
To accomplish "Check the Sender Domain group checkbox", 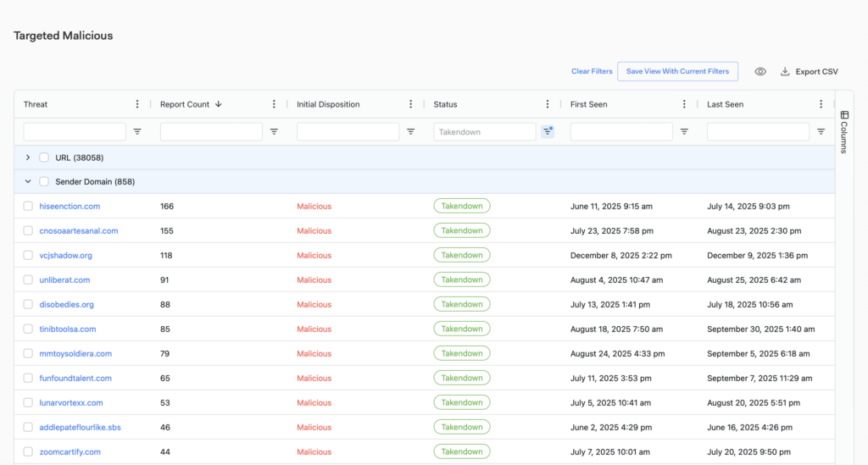I will click(x=44, y=181).
